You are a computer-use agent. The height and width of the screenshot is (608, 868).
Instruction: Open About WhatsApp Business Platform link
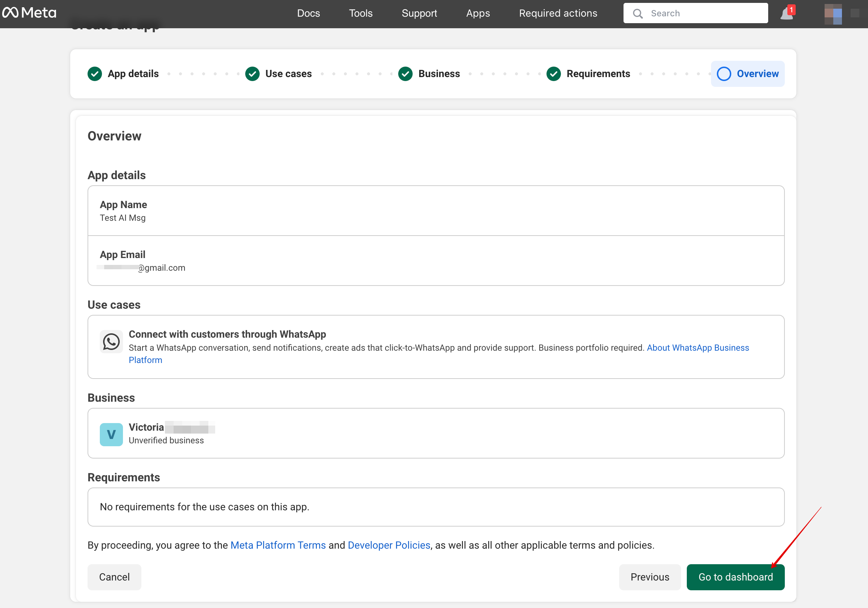(x=698, y=348)
